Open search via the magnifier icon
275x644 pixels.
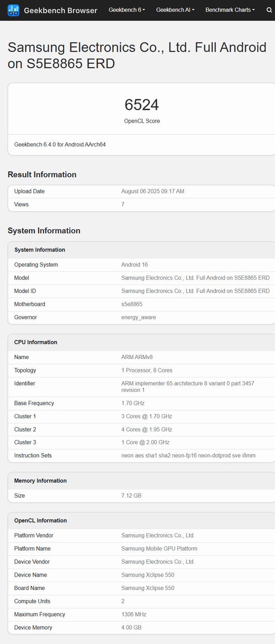click(x=269, y=10)
